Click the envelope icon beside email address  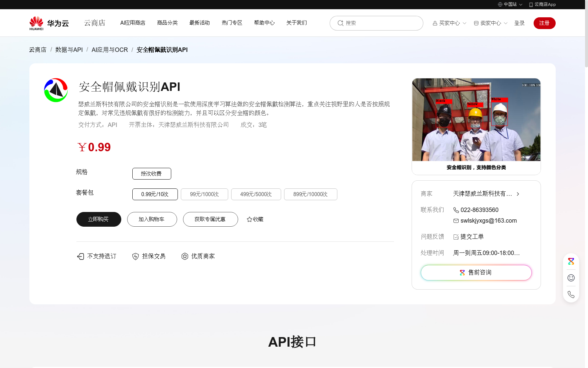point(456,221)
